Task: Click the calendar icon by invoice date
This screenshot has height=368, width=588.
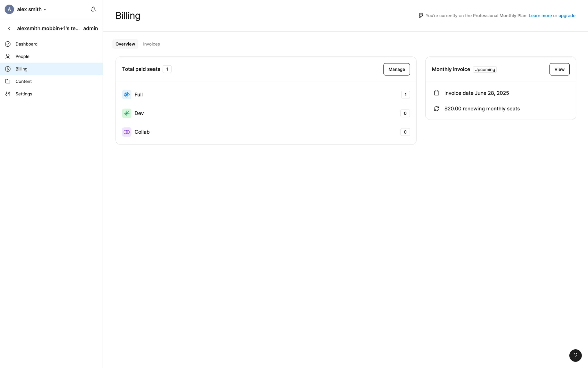Action: tap(436, 93)
